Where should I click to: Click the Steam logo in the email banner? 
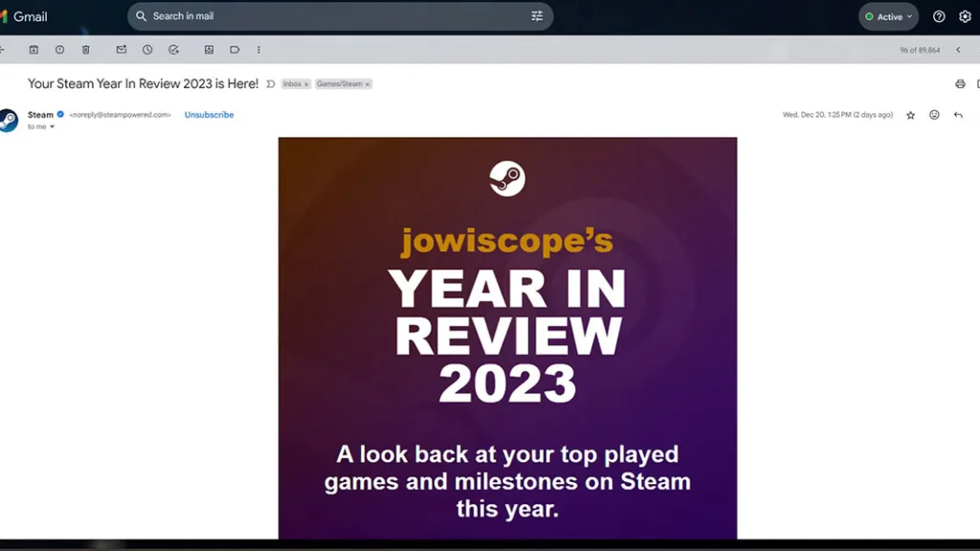point(507,179)
